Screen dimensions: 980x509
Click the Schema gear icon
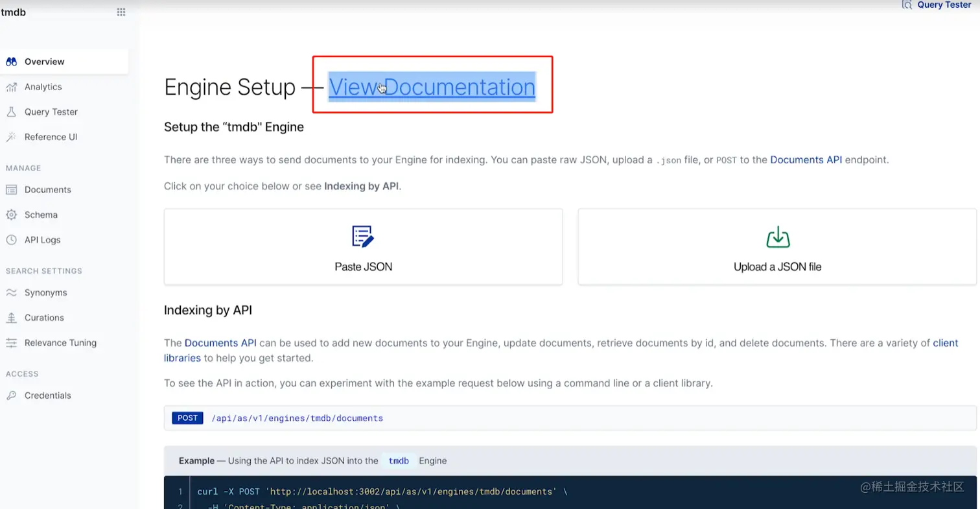point(11,215)
